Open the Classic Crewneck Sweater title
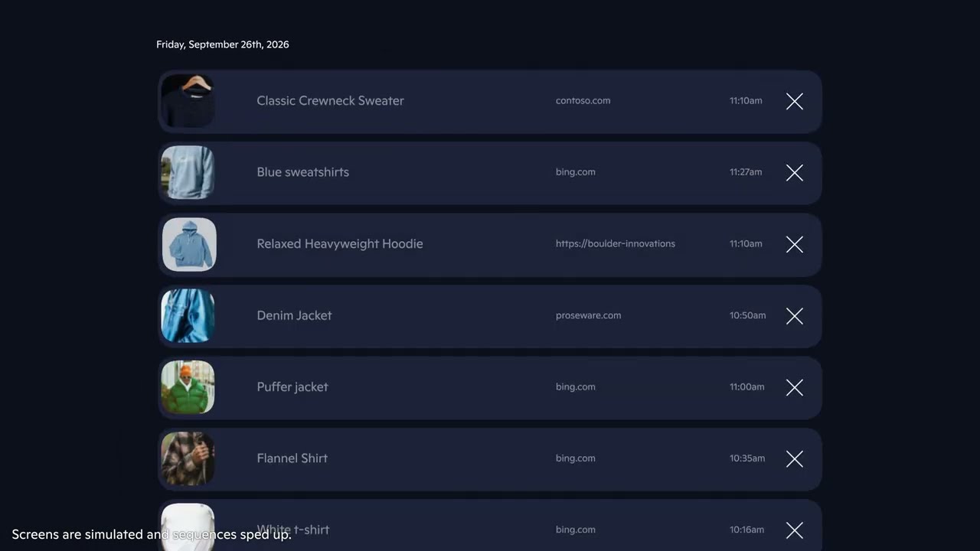Viewport: 980px width, 551px height. tap(330, 101)
